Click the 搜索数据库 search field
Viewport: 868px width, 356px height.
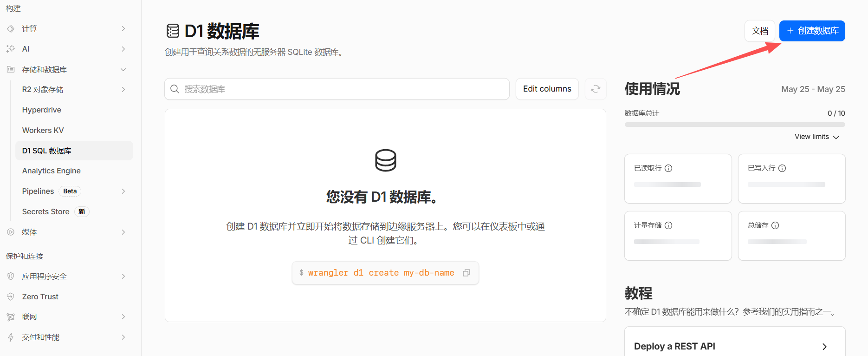coord(337,89)
